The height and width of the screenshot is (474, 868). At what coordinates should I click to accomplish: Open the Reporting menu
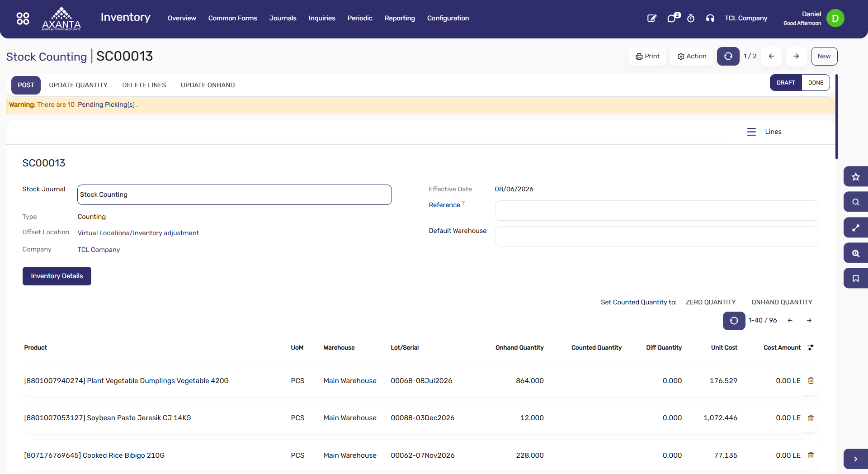click(400, 18)
